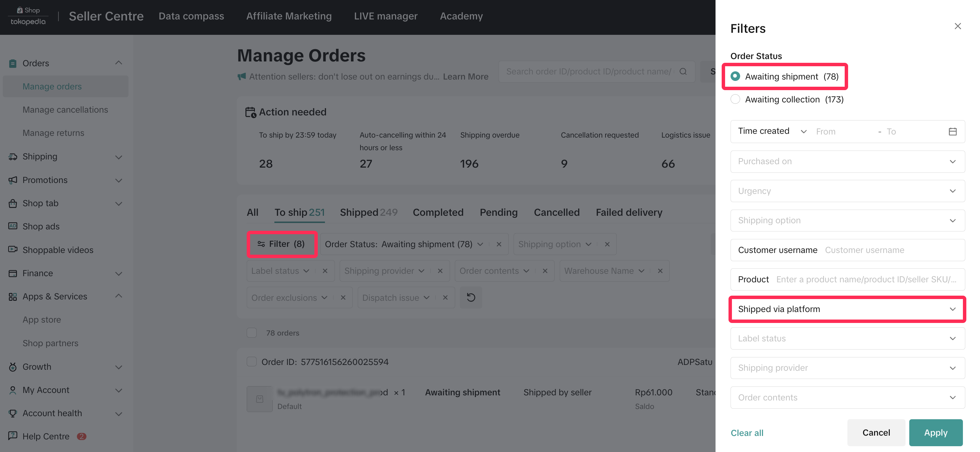This screenshot has height=452, width=980.
Task: Open Shop ads from sidebar icon
Action: (13, 226)
